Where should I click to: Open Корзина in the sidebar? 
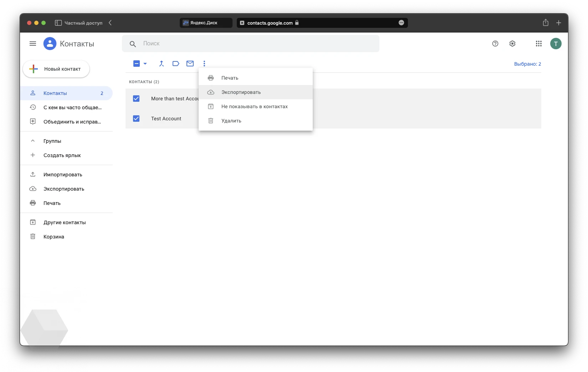coord(54,237)
